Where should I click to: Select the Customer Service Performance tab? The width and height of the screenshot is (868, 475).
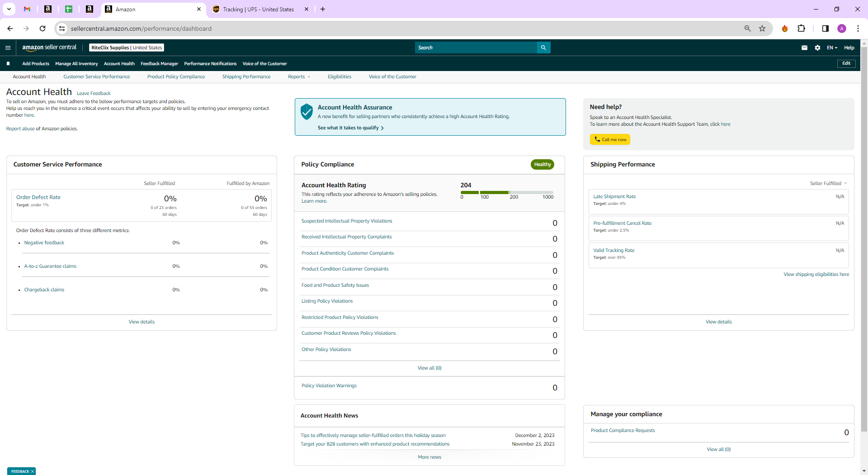97,76
